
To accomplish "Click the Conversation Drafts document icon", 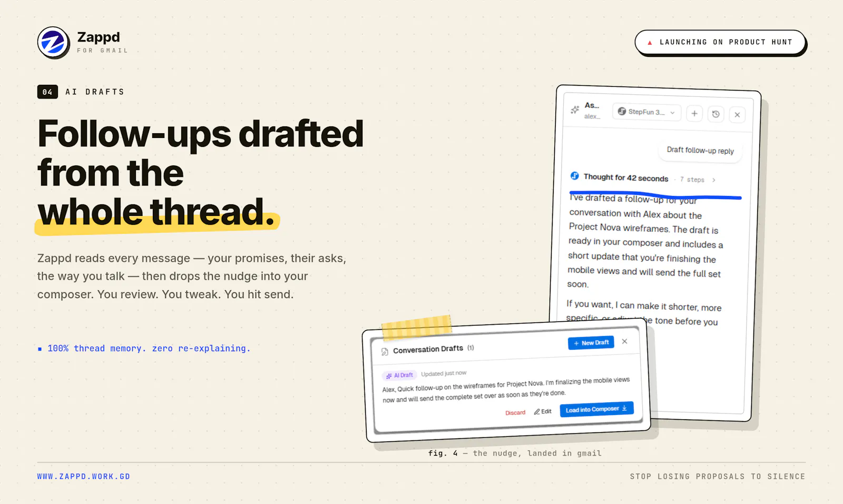I will coord(385,351).
